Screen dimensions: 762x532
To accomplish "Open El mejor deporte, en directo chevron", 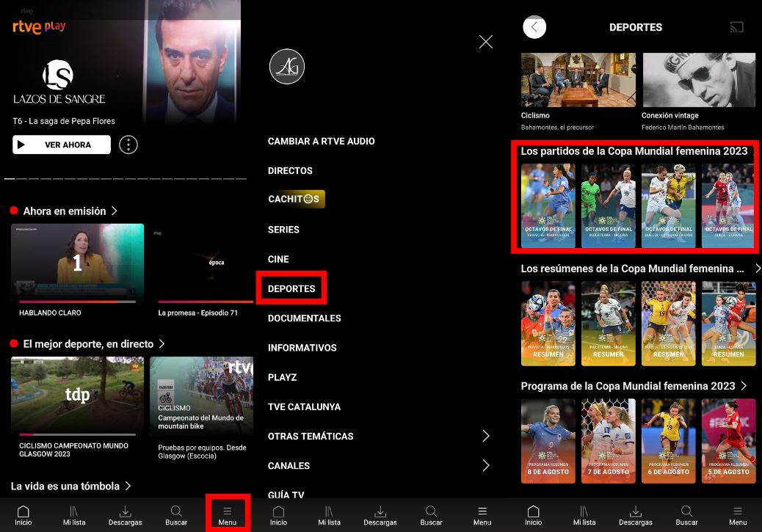I will 162,344.
